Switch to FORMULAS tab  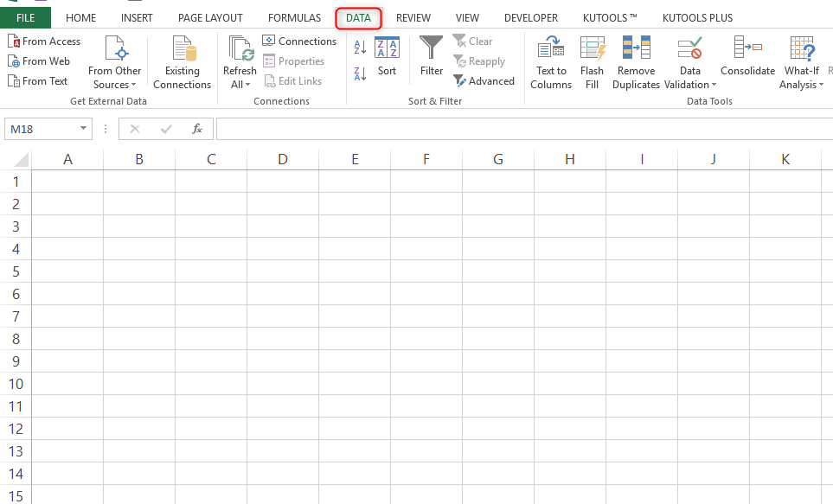(x=294, y=18)
